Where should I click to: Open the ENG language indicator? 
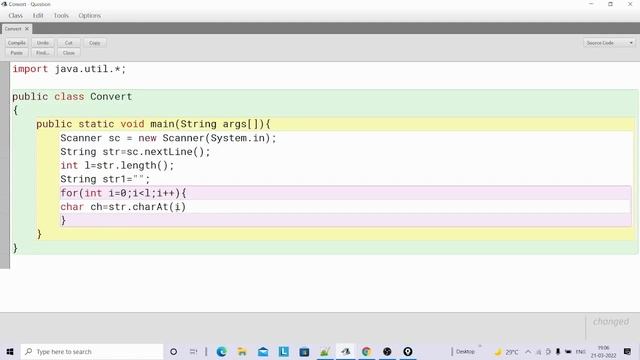(580, 351)
